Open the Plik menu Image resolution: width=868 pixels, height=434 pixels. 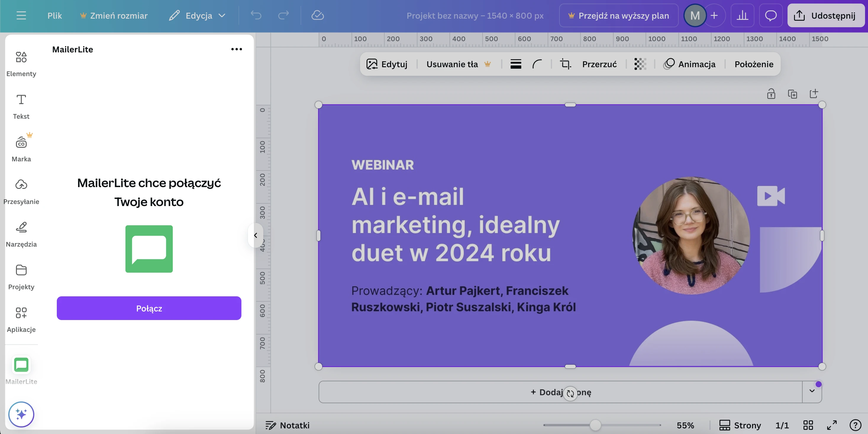point(54,15)
